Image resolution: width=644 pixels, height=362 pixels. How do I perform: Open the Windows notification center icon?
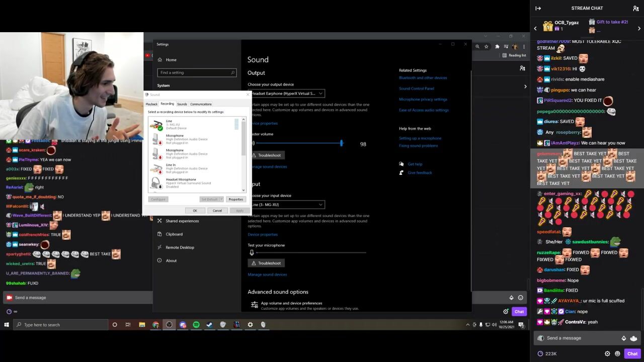point(522,325)
